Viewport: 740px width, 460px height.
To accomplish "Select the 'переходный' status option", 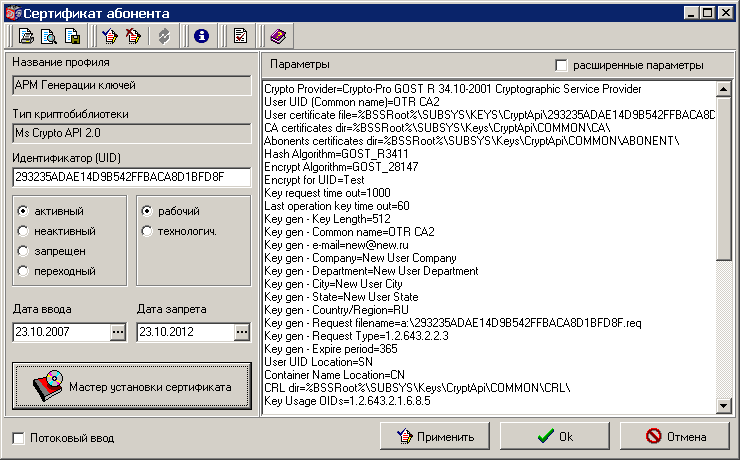I will tap(23, 271).
